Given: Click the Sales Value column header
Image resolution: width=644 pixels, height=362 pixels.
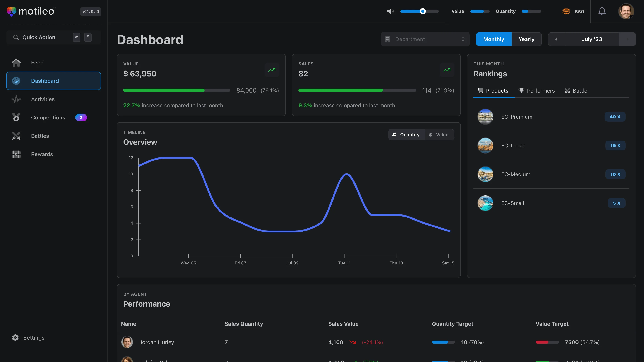Looking at the screenshot, I should (343, 324).
